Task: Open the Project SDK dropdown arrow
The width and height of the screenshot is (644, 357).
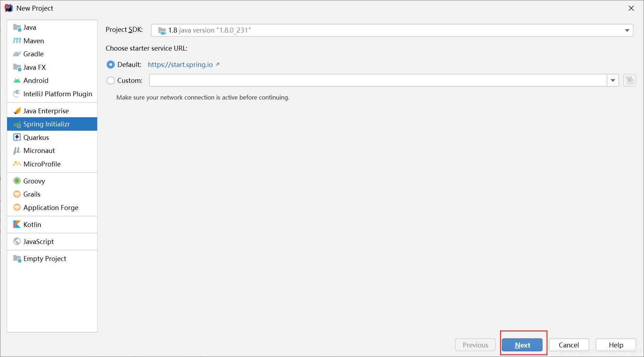Action: [627, 30]
